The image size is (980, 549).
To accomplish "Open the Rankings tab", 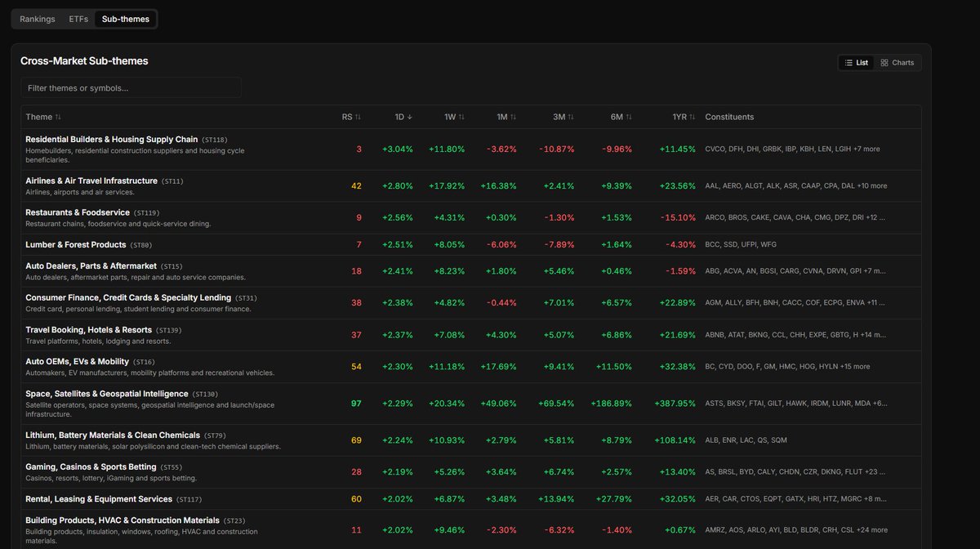I will (x=38, y=19).
